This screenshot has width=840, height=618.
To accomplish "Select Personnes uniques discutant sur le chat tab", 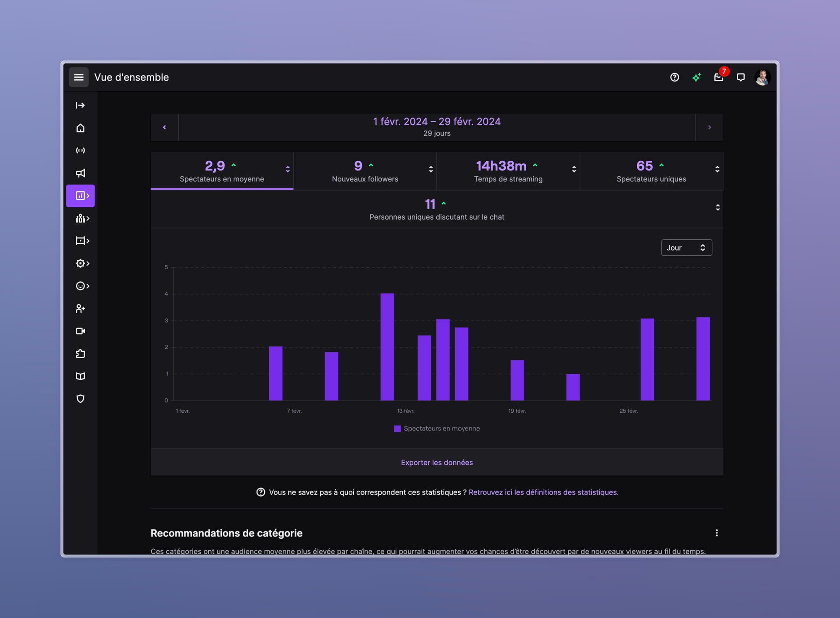I will click(x=437, y=209).
